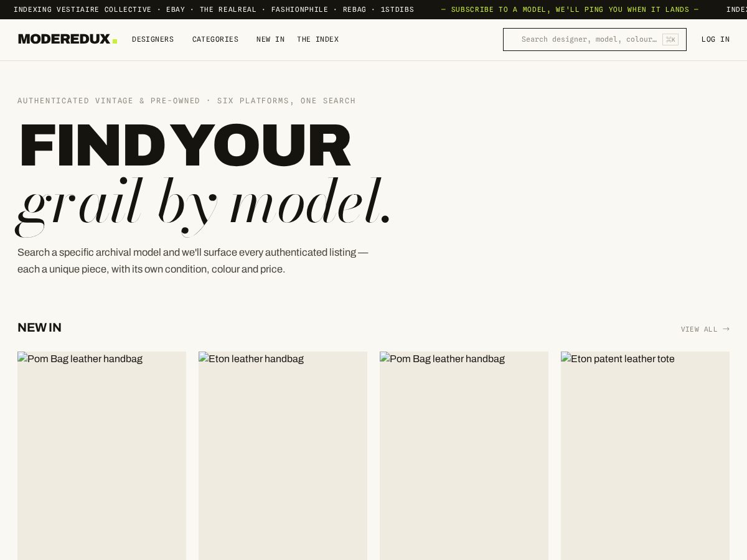Click the 'NEW IN' section heading
The image size is (747, 560).
tap(39, 328)
